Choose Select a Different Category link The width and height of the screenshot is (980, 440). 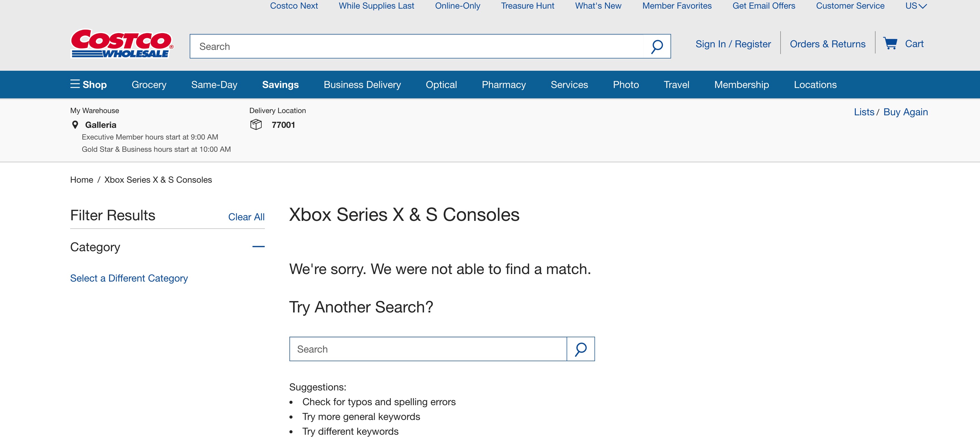click(x=129, y=278)
